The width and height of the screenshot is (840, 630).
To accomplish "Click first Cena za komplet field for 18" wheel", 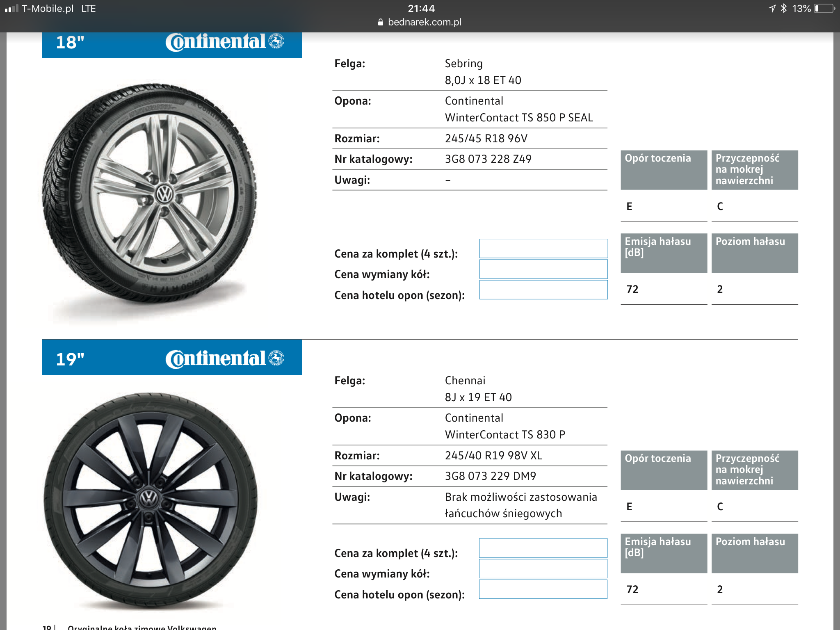I will [543, 249].
